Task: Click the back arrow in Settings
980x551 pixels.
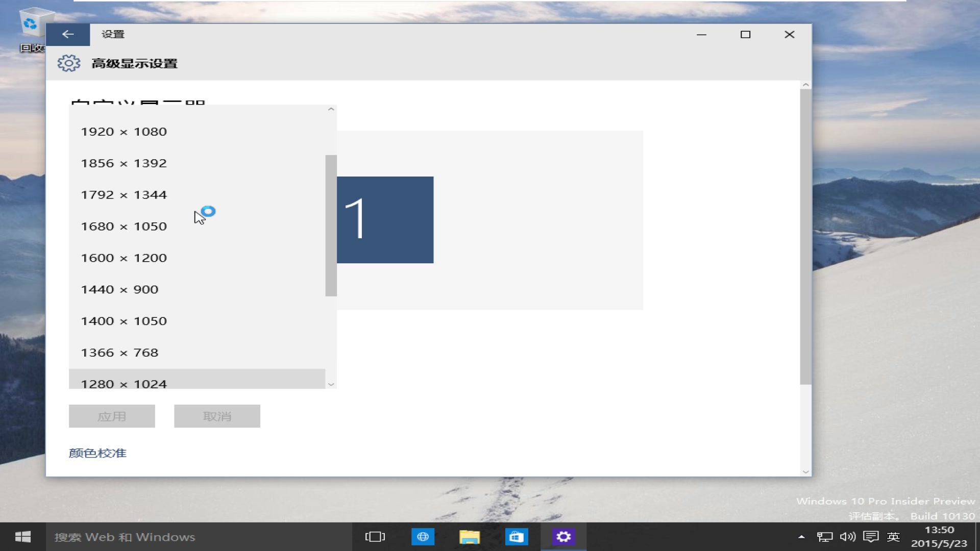Action: coord(68,34)
